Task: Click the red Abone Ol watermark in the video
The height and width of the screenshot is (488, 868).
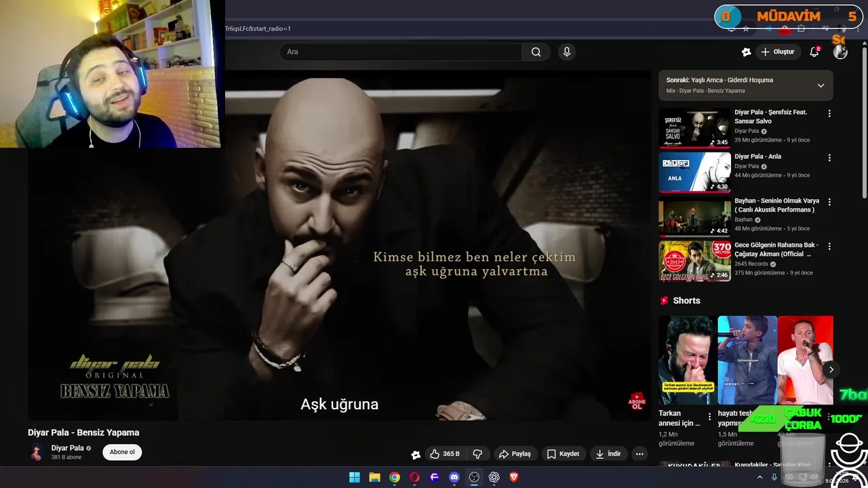Action: [637, 401]
